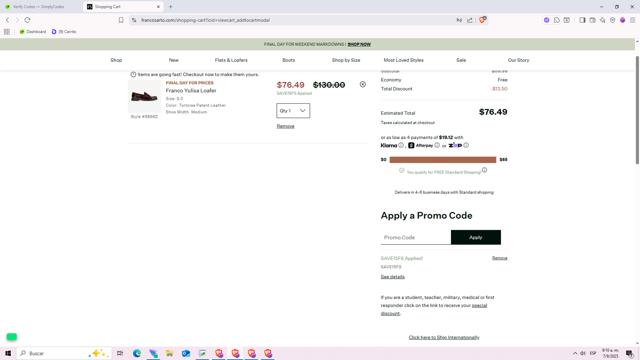Click the SHOP NOW banner link
640x360 pixels.
click(x=359, y=44)
